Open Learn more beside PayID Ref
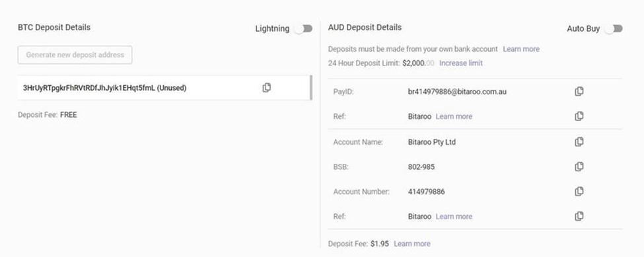Image resolution: width=644 pixels, height=257 pixels. (454, 116)
